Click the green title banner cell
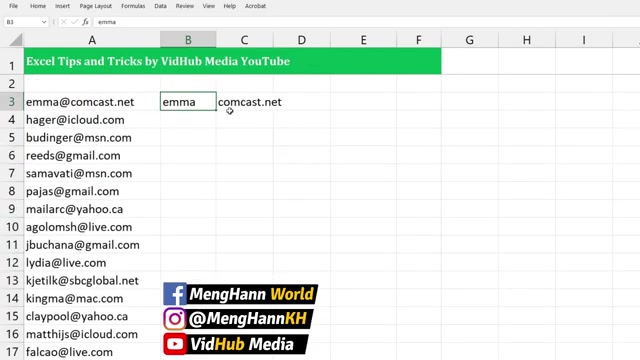The height and width of the screenshot is (360, 640). pyautogui.click(x=233, y=61)
